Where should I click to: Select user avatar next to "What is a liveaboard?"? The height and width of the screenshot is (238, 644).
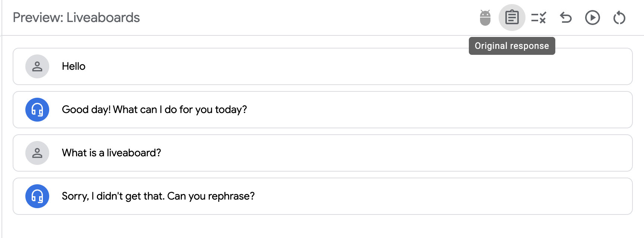tap(37, 153)
